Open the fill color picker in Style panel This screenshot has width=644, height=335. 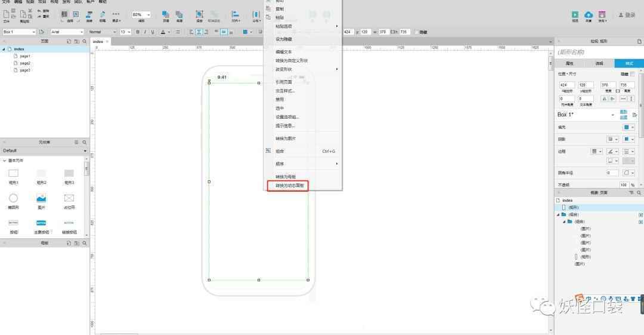(629, 127)
